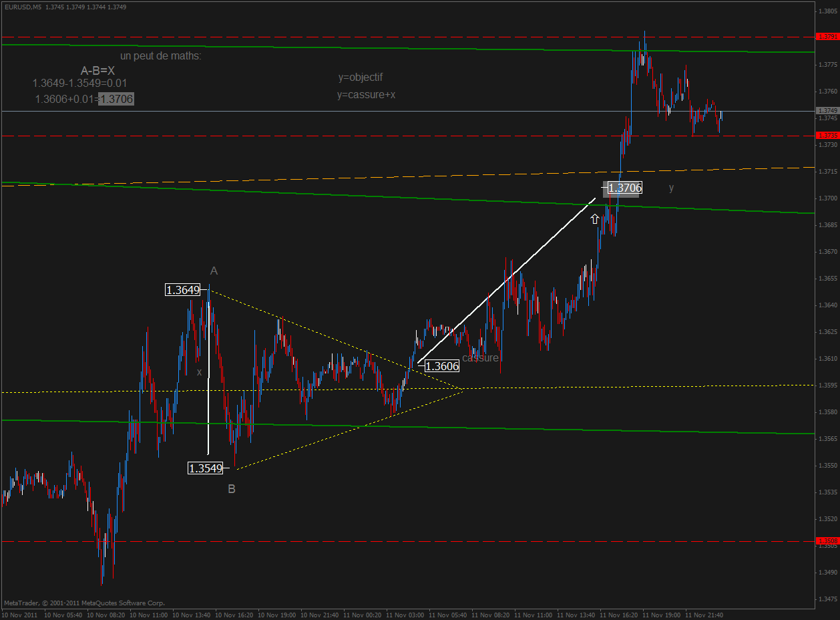
Task: Click the grey 1.3706 price label on the chart
Action: pyautogui.click(x=625, y=188)
